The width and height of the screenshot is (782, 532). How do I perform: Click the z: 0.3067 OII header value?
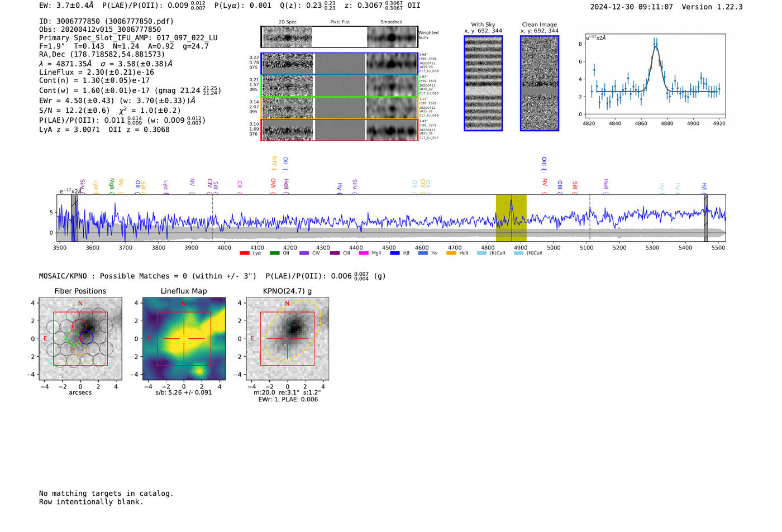tap(383, 5)
